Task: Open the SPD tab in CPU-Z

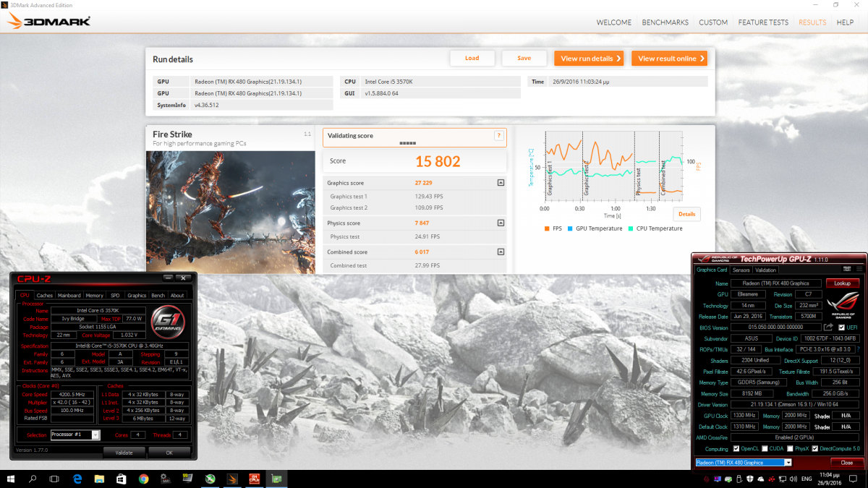Action: click(x=115, y=295)
